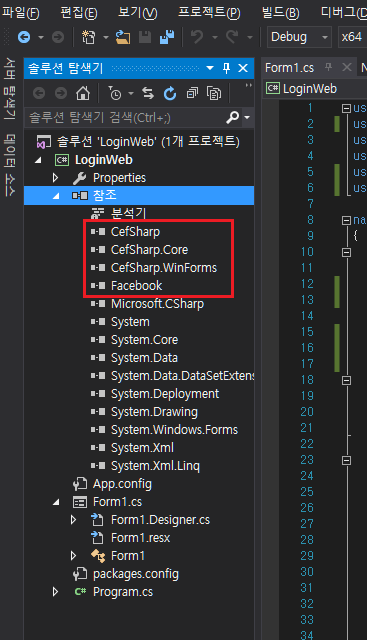Select the Microsoft.CSharp reference
Image resolution: width=367 pixels, height=640 pixels.
click(x=147, y=304)
